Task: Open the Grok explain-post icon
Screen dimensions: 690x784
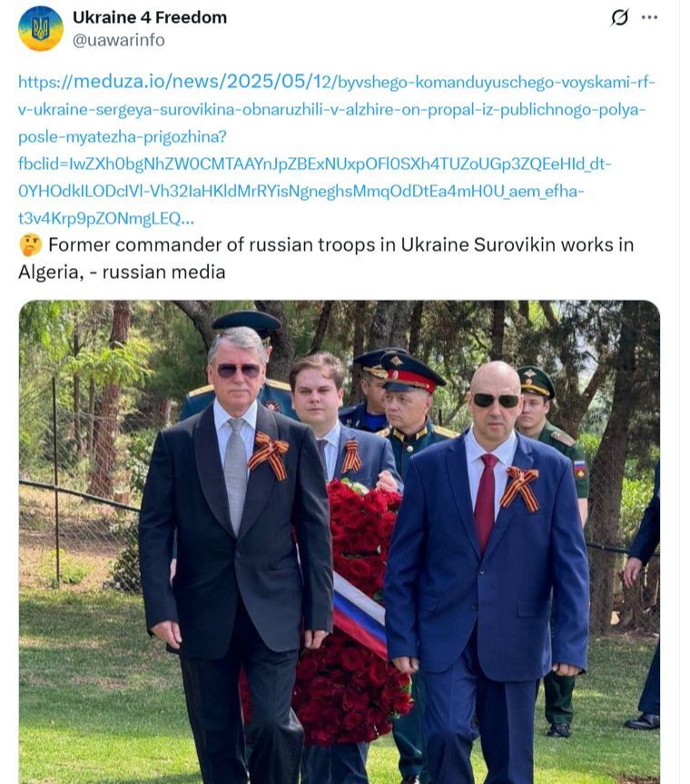Action: (x=619, y=17)
